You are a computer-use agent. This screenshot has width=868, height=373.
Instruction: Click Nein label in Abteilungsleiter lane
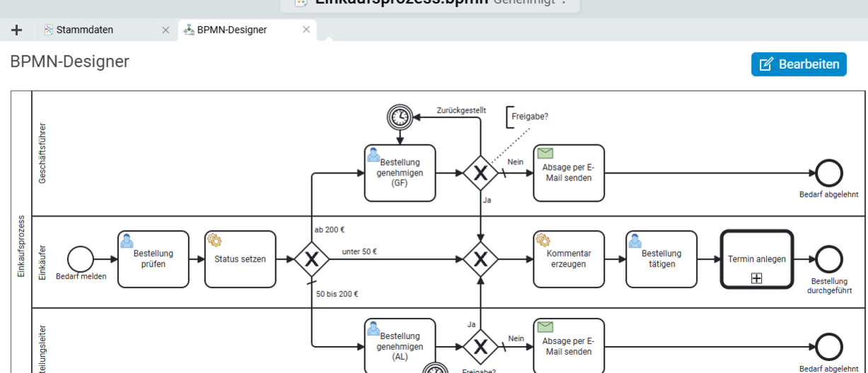point(516,338)
